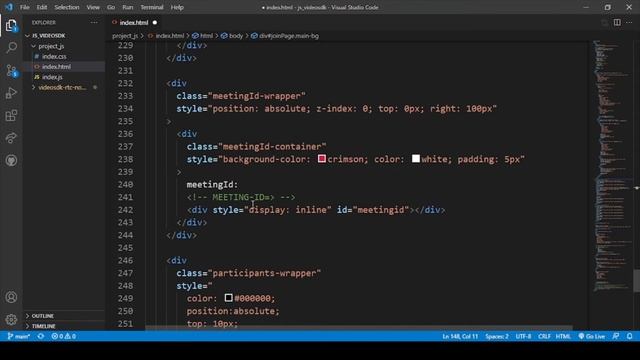Change Spaces: 2 indentation setting
The image size is (640, 360).
[x=497, y=336]
